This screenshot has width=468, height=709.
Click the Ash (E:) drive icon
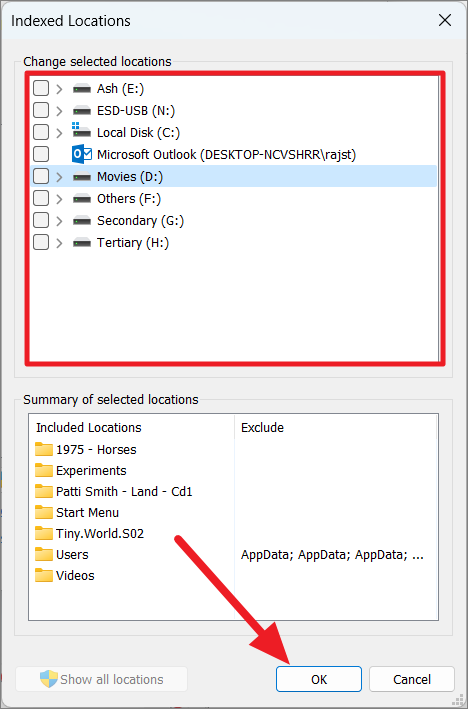82,89
